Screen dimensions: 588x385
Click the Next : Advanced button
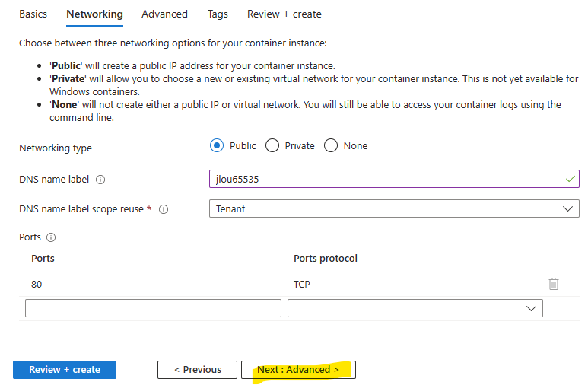pyautogui.click(x=298, y=370)
